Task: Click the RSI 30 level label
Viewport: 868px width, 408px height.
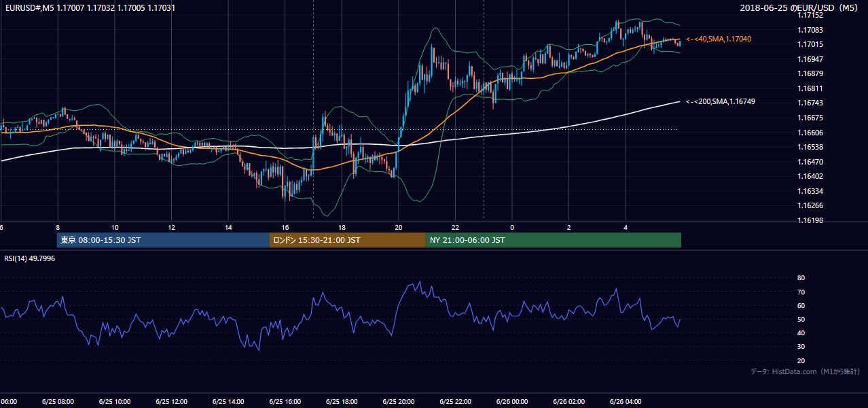Action: [x=801, y=347]
